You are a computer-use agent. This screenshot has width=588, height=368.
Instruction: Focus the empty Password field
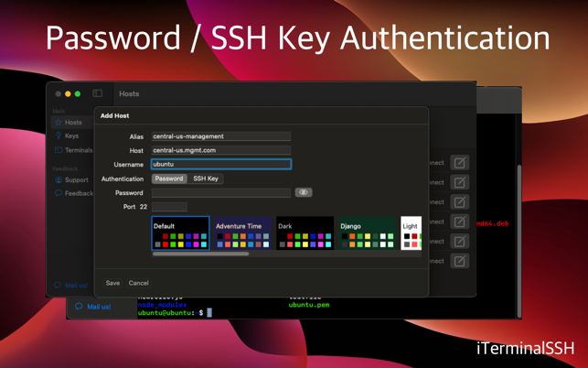point(221,192)
